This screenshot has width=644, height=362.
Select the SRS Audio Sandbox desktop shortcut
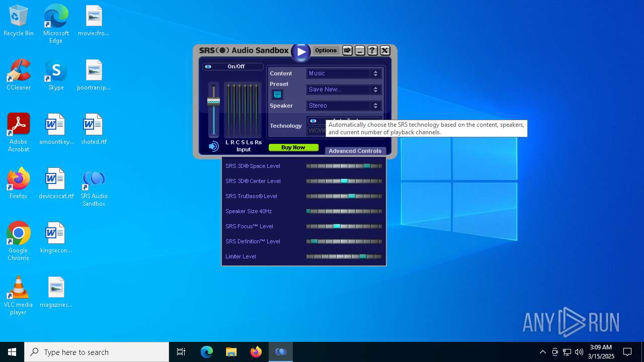point(94,188)
